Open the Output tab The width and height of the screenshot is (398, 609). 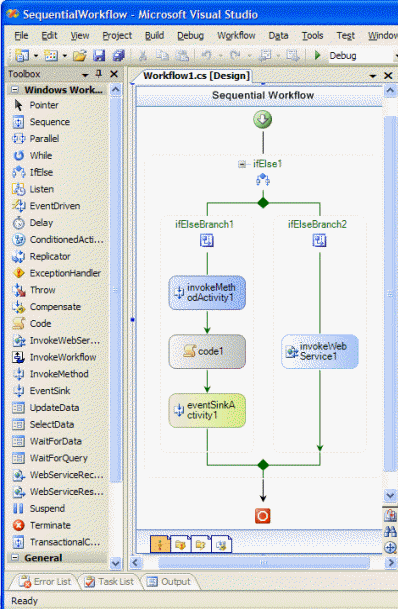[169, 581]
